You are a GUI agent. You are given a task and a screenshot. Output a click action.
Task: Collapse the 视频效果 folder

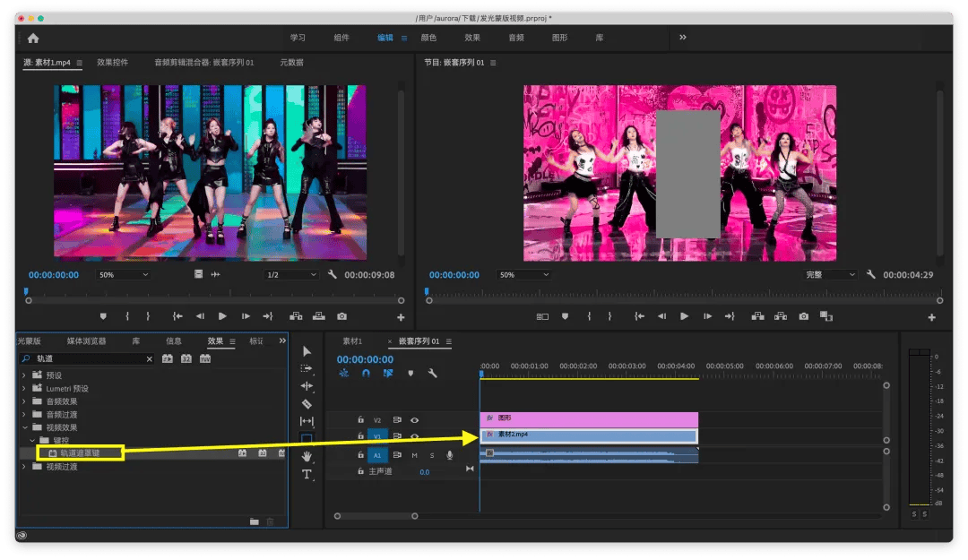pos(25,427)
